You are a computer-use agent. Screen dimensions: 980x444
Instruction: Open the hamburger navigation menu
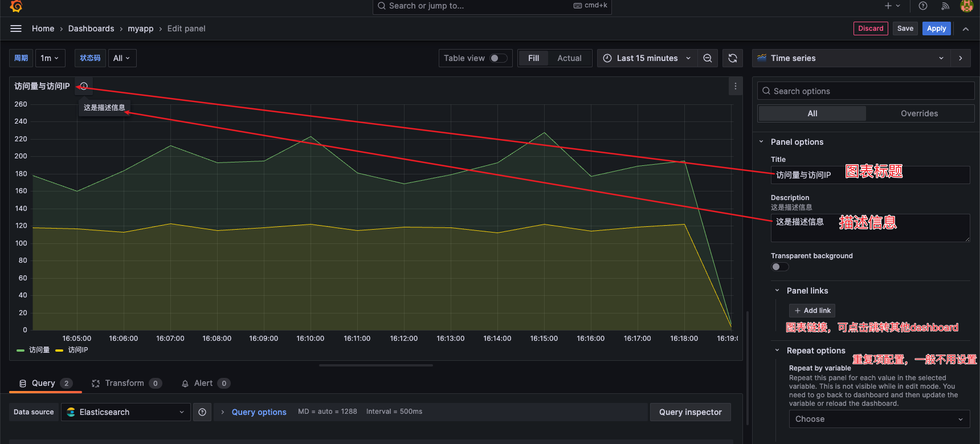(x=16, y=28)
